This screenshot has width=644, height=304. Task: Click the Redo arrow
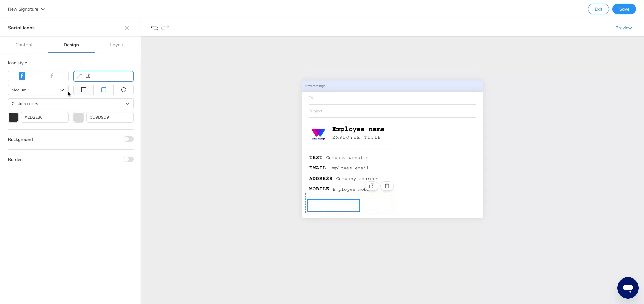(165, 28)
